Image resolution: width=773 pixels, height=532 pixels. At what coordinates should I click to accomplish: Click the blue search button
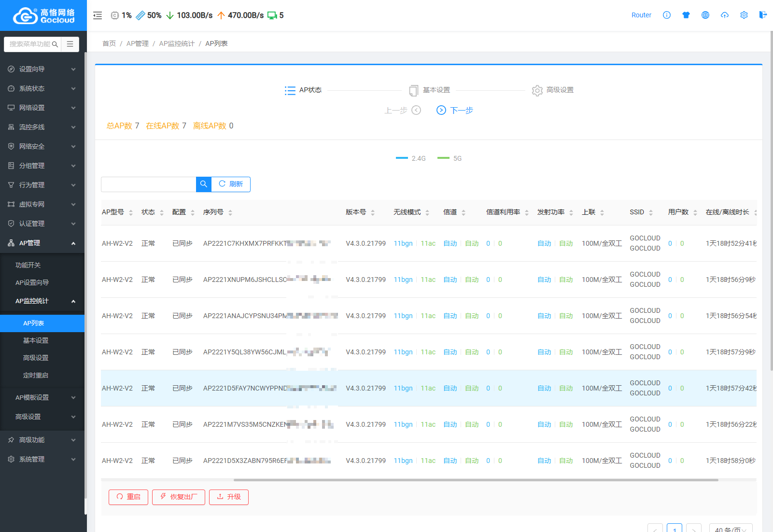pyautogui.click(x=204, y=184)
